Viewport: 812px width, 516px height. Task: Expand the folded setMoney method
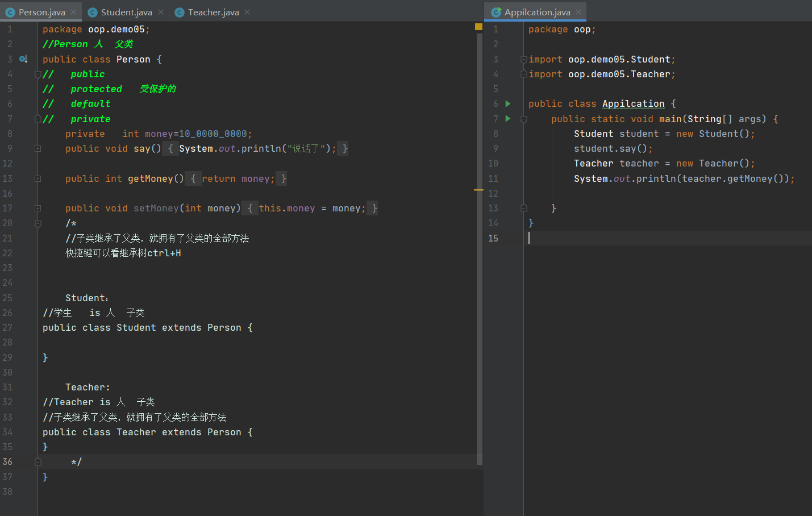click(x=38, y=209)
